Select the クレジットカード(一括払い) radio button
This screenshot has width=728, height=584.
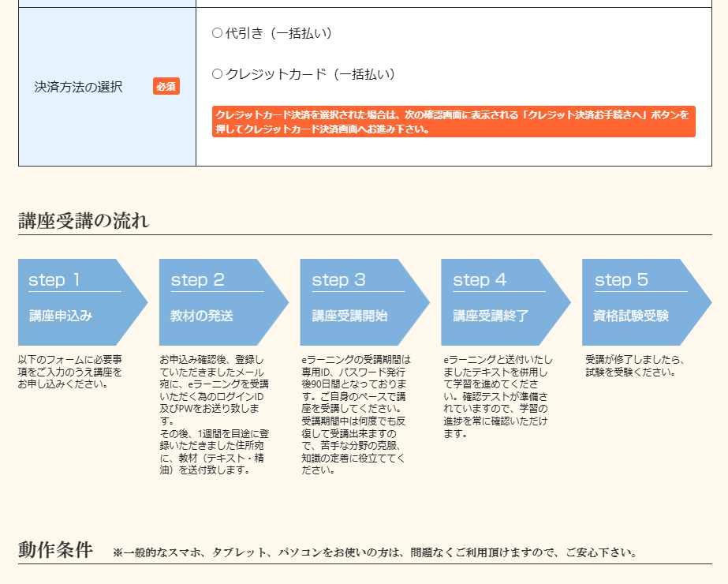point(217,74)
